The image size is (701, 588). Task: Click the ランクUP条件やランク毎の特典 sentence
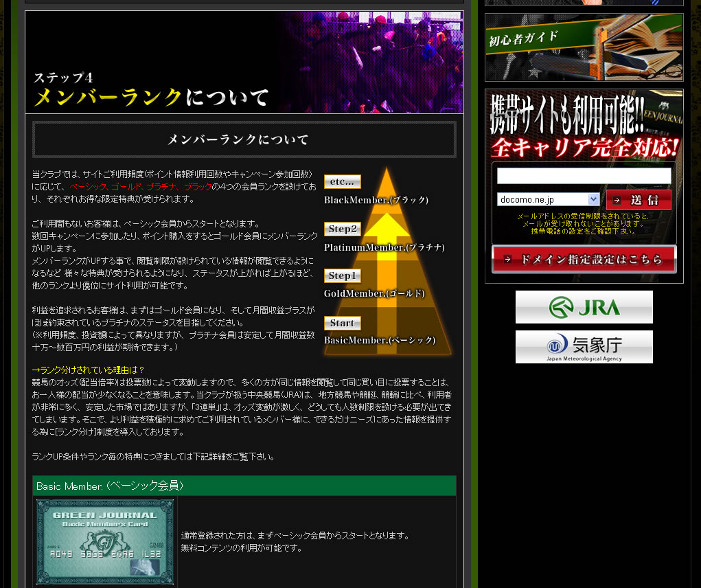tap(153, 457)
